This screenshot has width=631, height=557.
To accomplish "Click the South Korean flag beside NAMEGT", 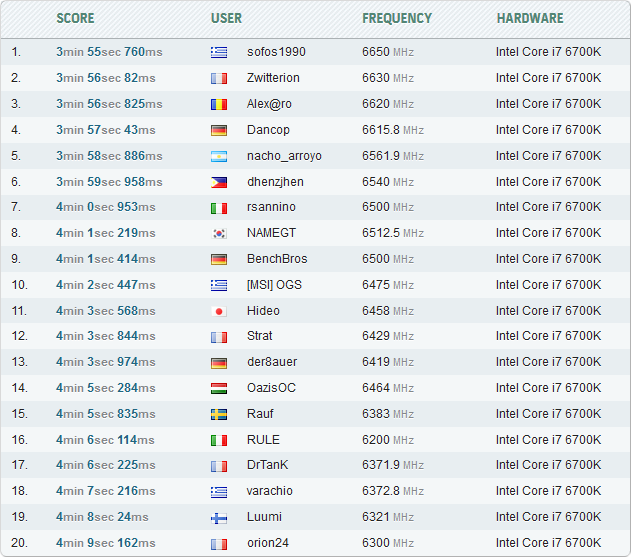I will (219, 233).
